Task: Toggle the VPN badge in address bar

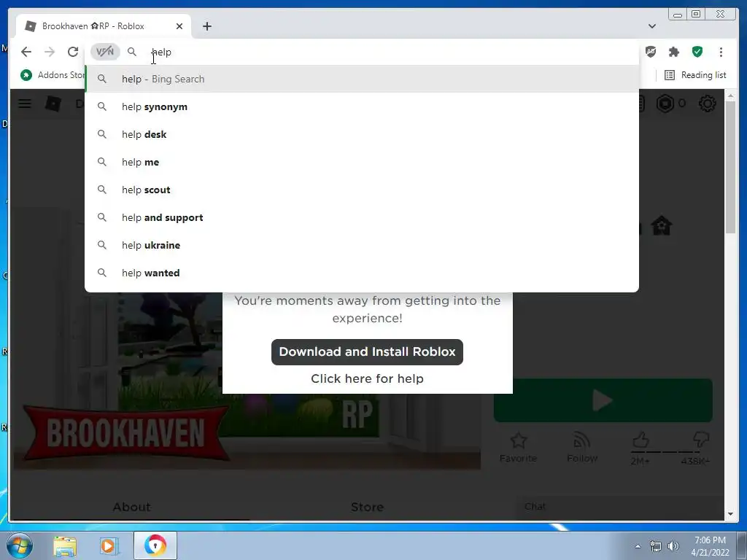Action: click(x=105, y=52)
